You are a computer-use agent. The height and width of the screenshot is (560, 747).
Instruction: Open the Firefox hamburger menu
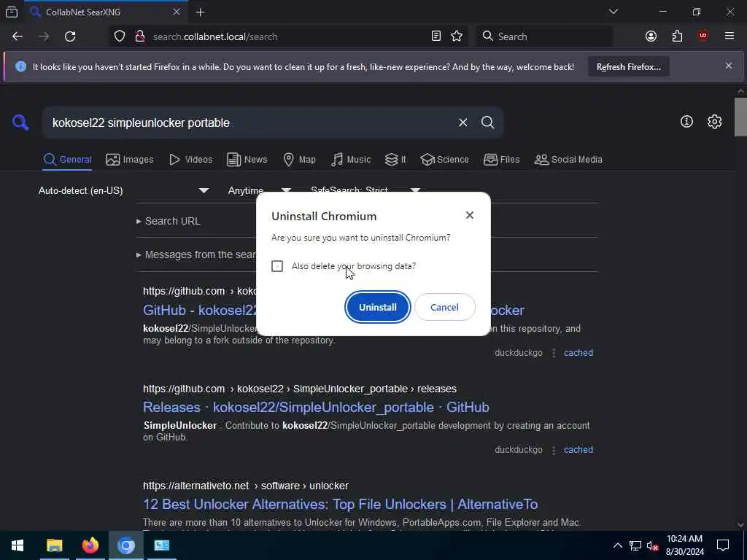729,36
